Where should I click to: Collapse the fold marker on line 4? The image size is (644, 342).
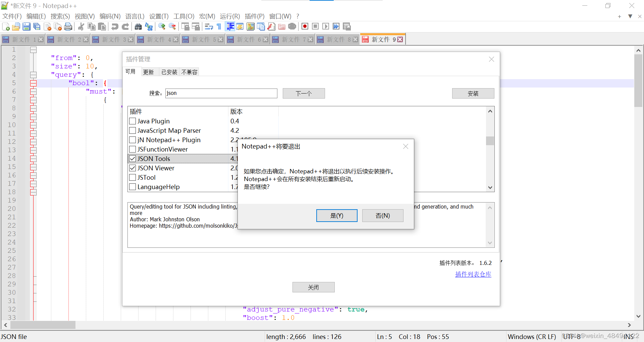[33, 75]
